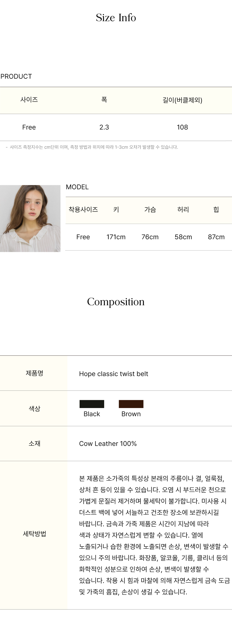Click the 세탁방법 row label
Viewport: 232px width, 644px height.
[34, 534]
